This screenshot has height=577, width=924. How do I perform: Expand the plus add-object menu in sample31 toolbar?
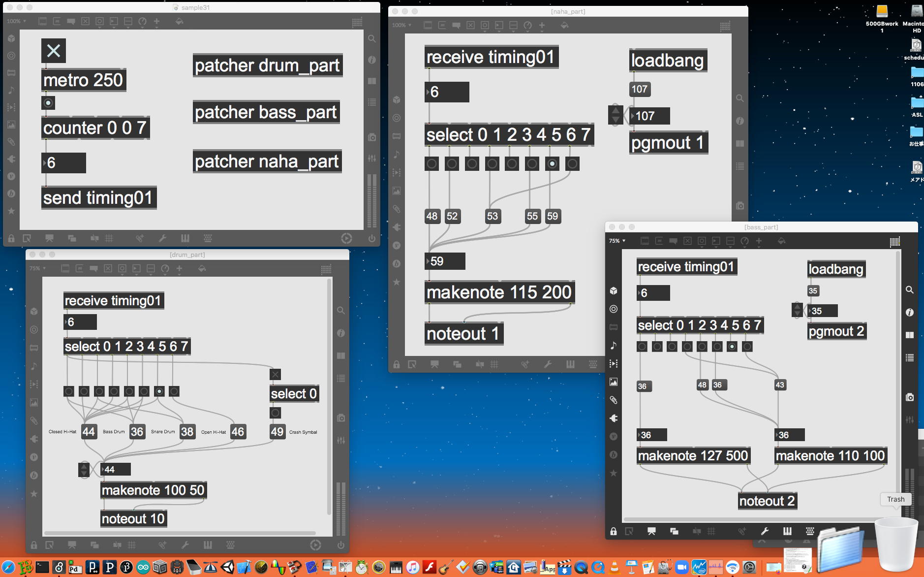[156, 21]
